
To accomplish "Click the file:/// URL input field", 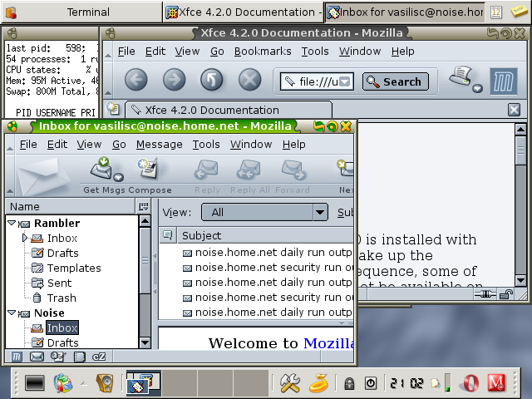I will (317, 81).
